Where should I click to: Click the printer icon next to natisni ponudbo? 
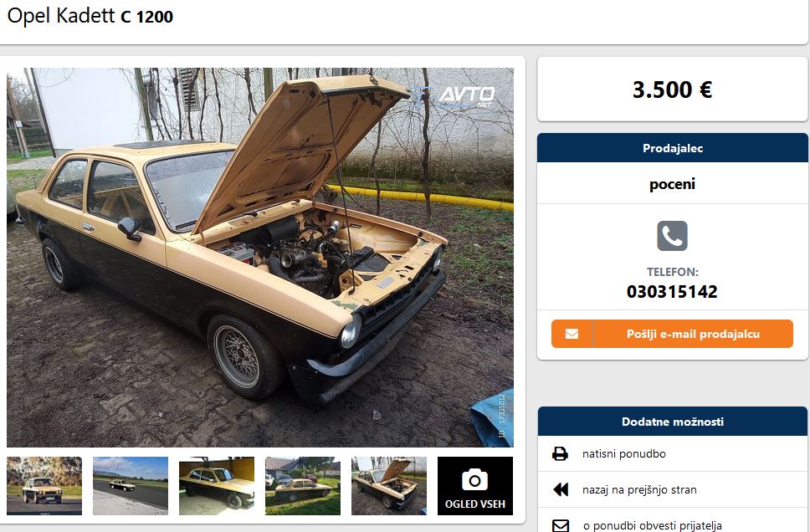click(561, 454)
